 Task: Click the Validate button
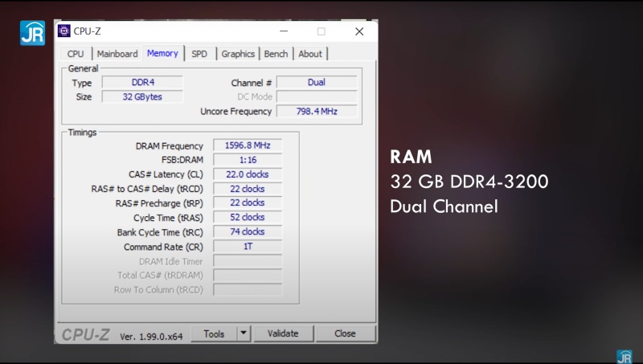coord(283,333)
